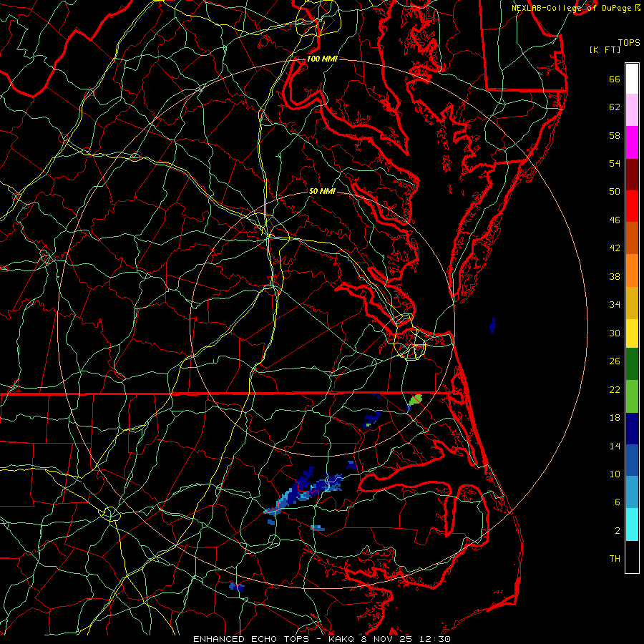This screenshot has width=644, height=644.
Task: Click the light green echo near state line
Action: 416,399
